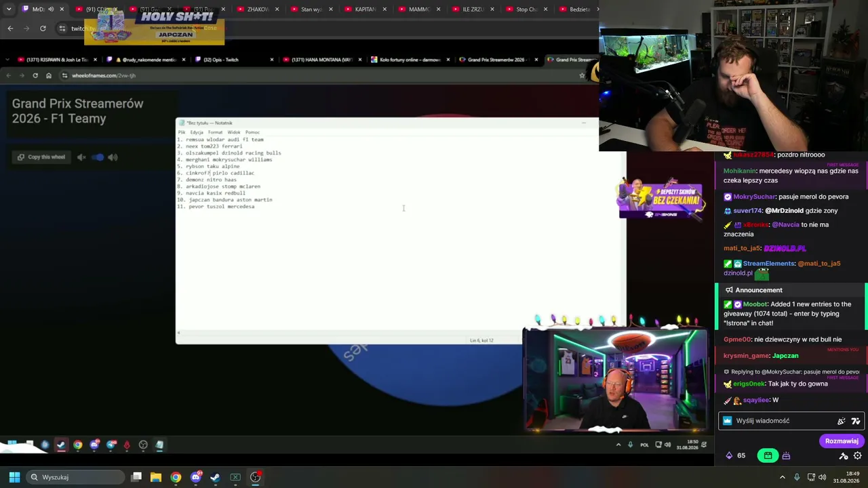Screen dimensions: 868x488
Task: Open the Xbox app on the taskbar
Action: 235,477
